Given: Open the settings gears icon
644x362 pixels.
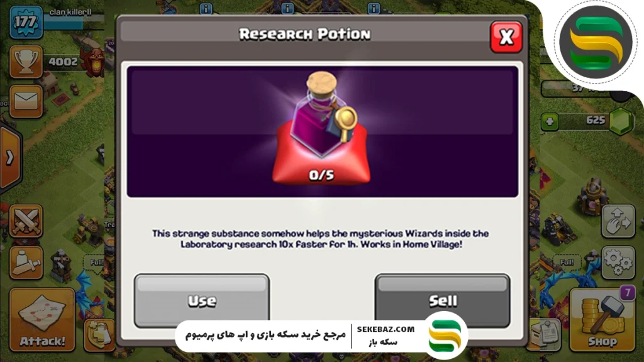Looking at the screenshot, I should click(x=618, y=263).
